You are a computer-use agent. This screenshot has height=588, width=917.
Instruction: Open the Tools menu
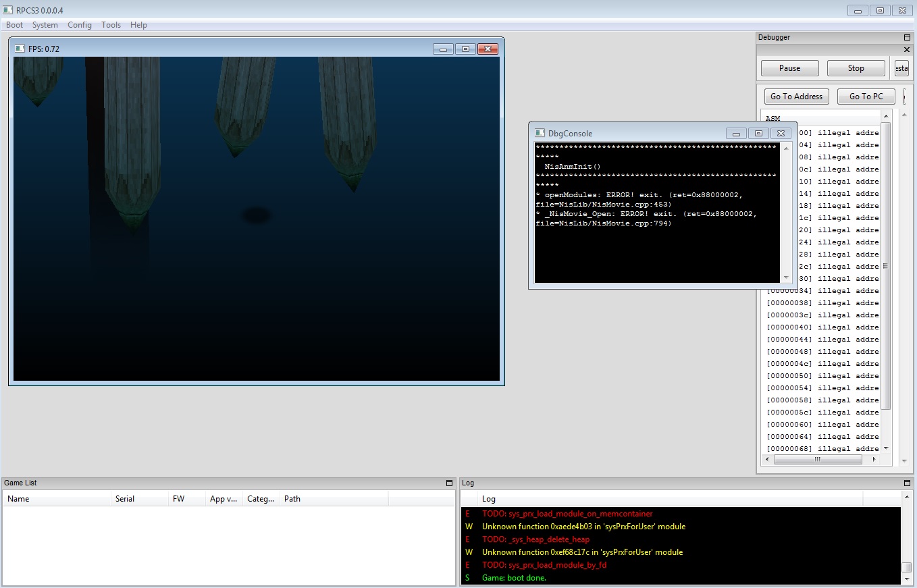coord(111,25)
